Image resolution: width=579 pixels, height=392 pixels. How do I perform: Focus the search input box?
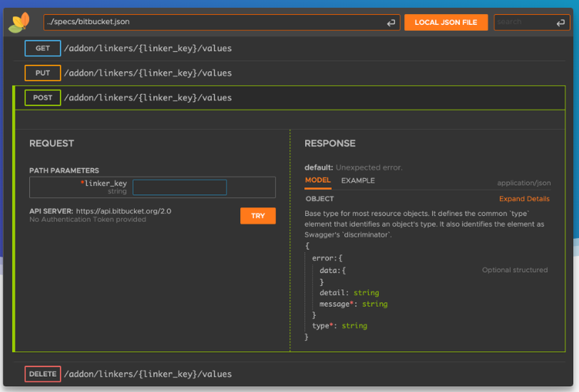click(532, 22)
